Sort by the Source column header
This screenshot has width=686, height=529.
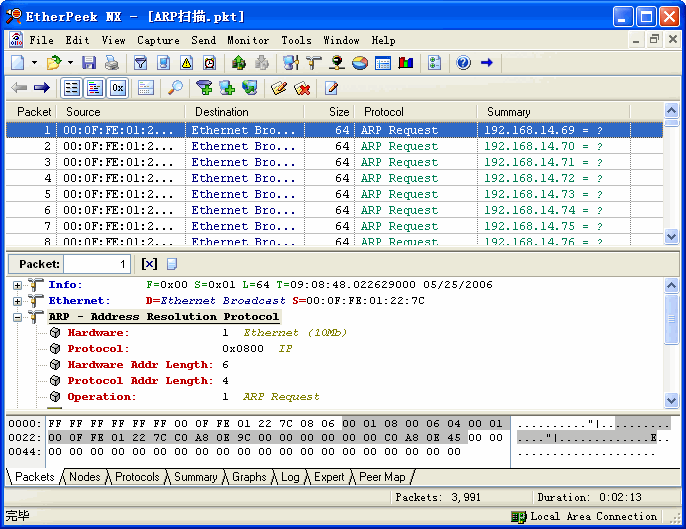(121, 112)
